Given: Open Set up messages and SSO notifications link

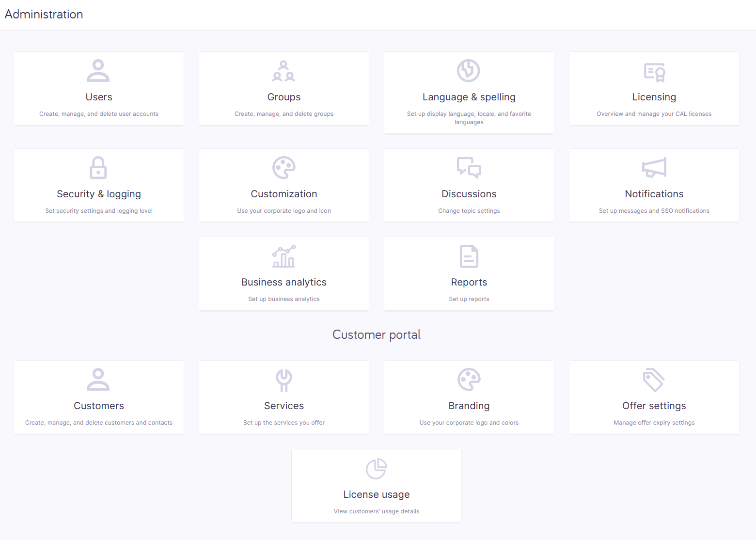Looking at the screenshot, I should pos(654,210).
